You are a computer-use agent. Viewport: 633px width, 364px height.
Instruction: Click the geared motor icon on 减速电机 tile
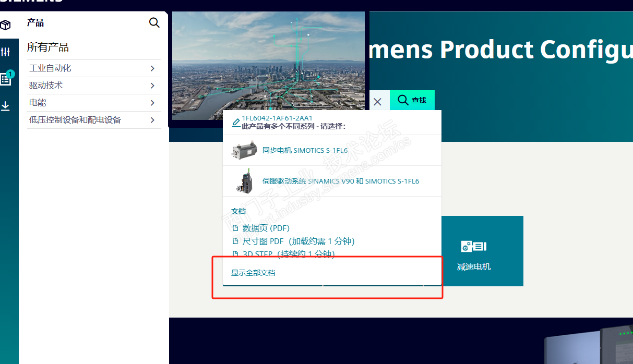[474, 246]
